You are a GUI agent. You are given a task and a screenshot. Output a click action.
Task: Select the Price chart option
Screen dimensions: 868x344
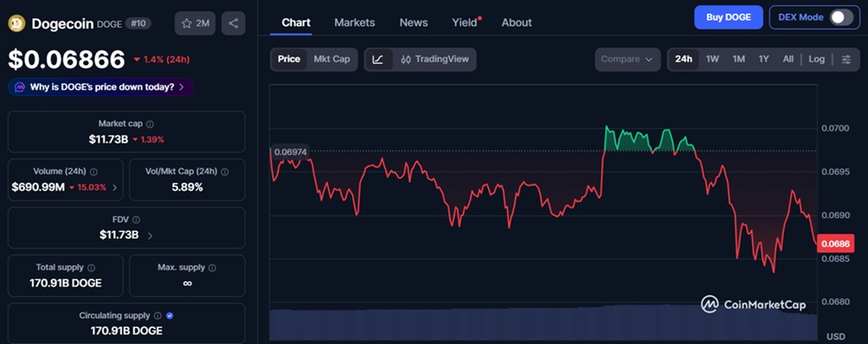(289, 59)
